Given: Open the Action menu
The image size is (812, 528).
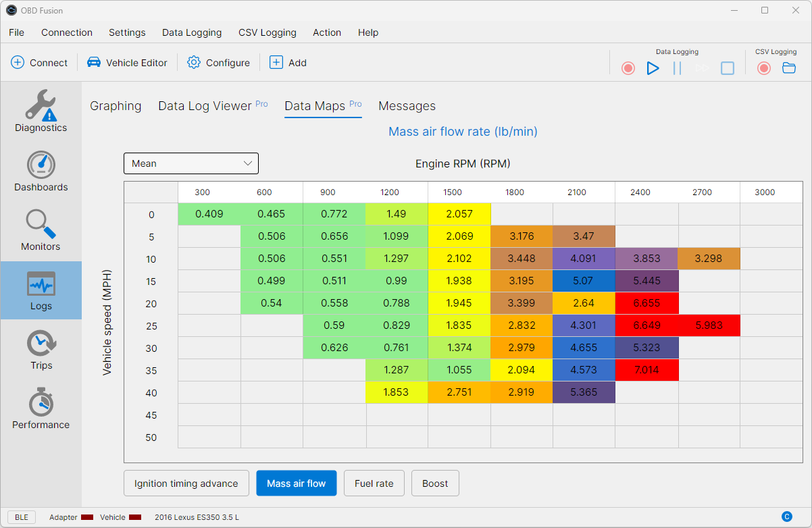Looking at the screenshot, I should pos(327,32).
